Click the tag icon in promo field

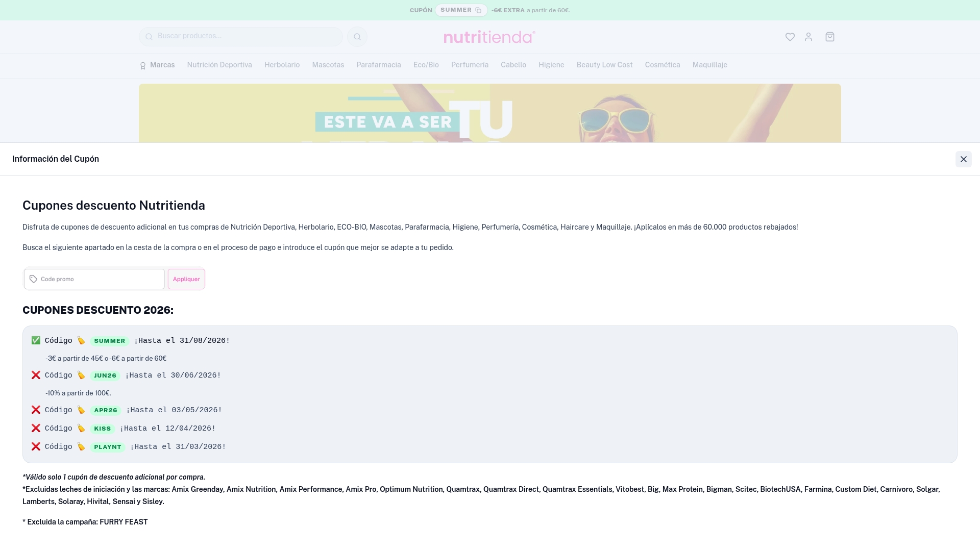coord(33,279)
